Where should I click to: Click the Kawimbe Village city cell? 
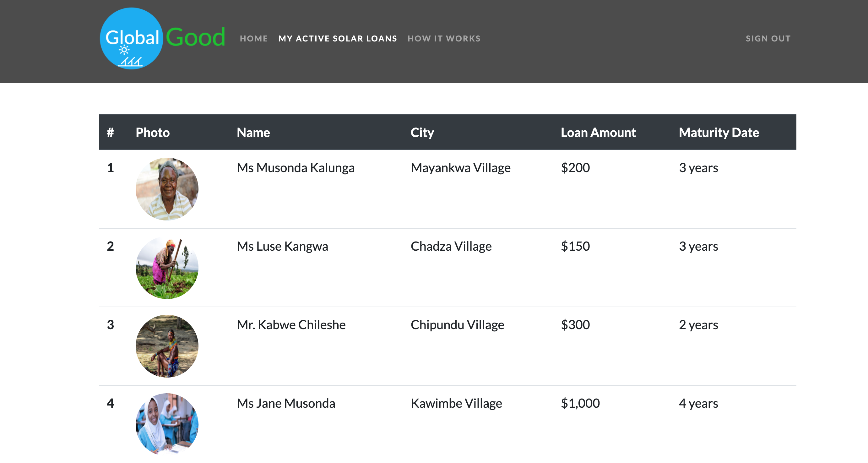pos(456,403)
